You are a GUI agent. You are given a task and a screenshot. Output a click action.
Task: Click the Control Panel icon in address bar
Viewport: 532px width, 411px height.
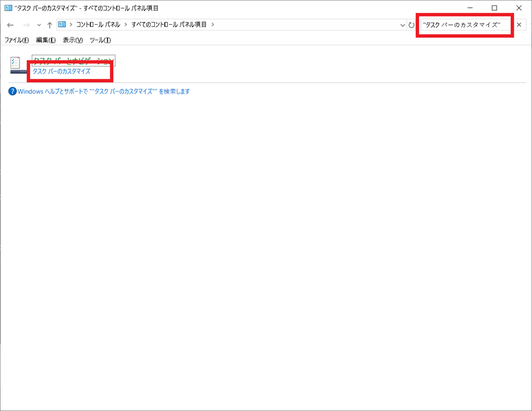click(x=62, y=25)
